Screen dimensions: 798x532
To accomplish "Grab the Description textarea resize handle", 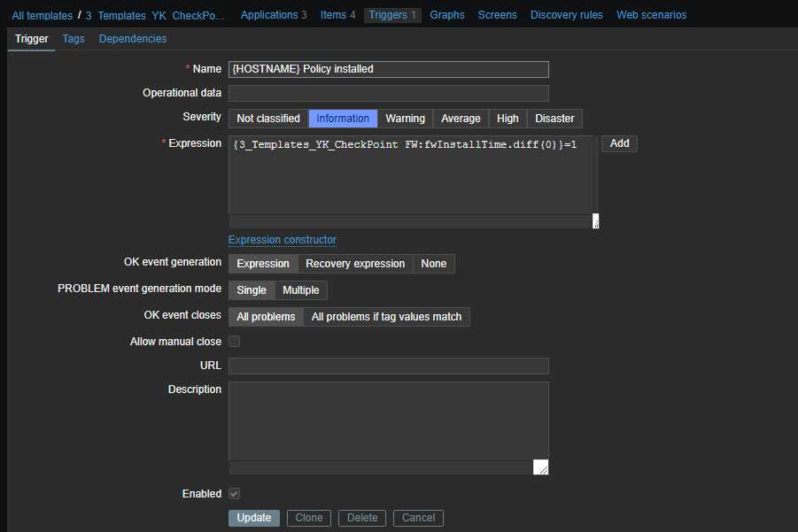I will 540,466.
